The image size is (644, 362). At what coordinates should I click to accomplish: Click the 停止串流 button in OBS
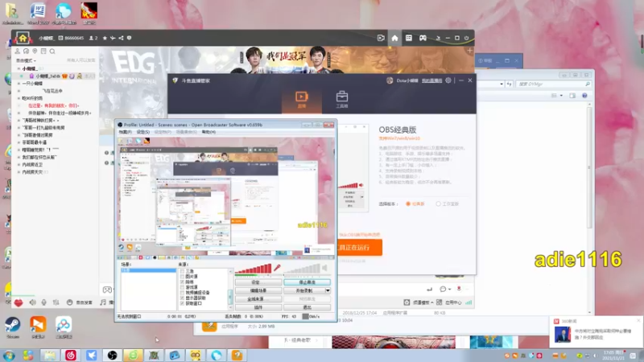[307, 282]
